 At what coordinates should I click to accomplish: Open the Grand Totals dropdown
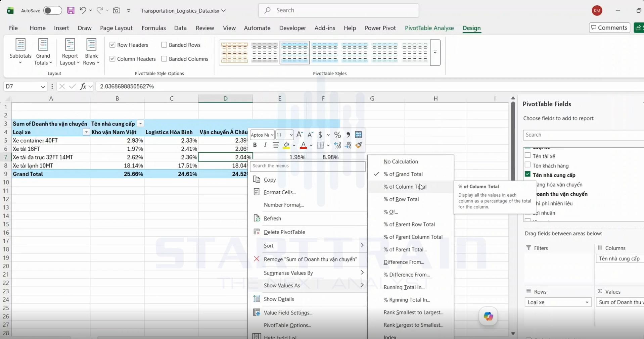[43, 52]
